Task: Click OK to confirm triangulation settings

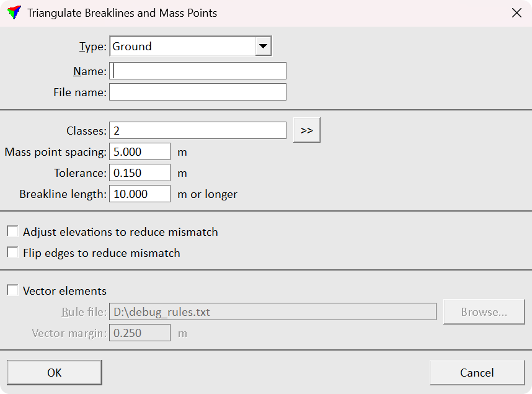Action: [x=55, y=373]
